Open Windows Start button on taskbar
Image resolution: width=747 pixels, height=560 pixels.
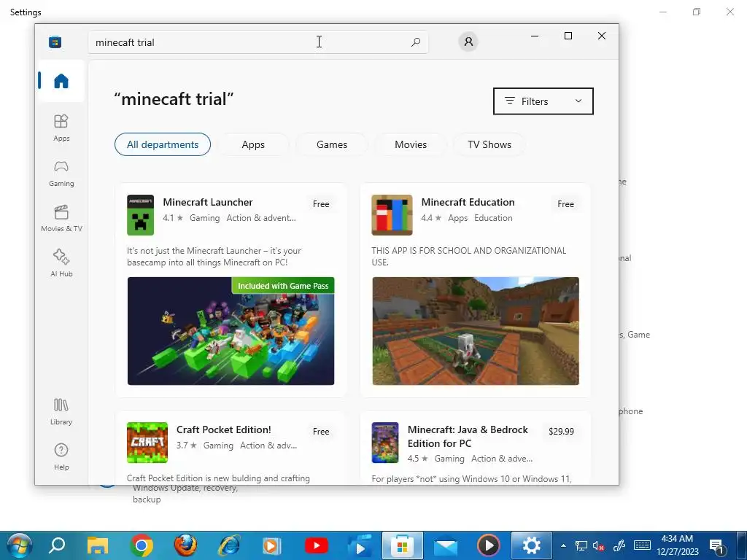(18, 545)
